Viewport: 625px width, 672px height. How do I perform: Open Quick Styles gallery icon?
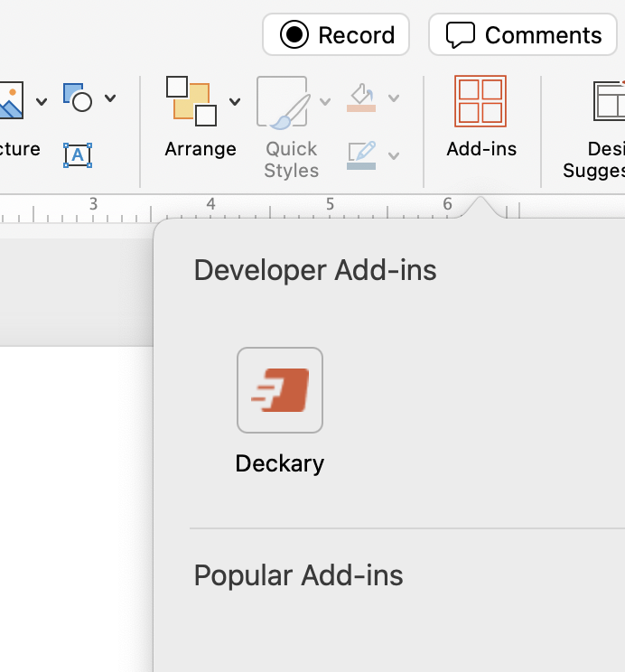(x=284, y=102)
